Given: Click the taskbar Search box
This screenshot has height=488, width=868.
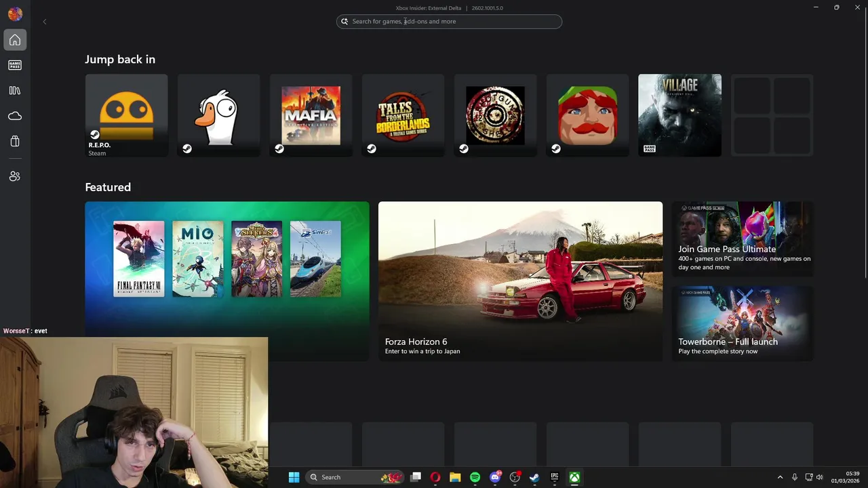Looking at the screenshot, I should click(355, 477).
